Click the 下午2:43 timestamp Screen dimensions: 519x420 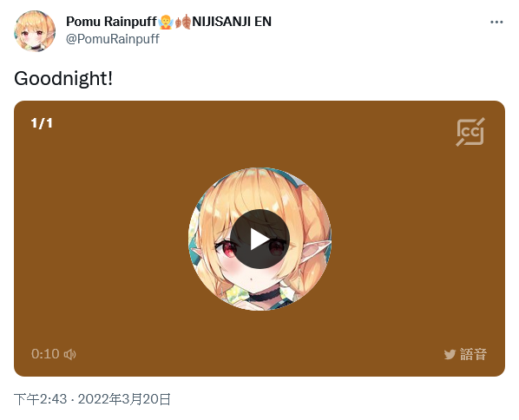(x=41, y=399)
